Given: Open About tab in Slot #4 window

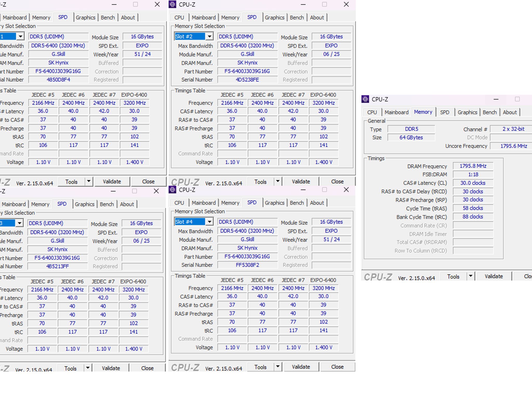Looking at the screenshot, I should point(317,203).
